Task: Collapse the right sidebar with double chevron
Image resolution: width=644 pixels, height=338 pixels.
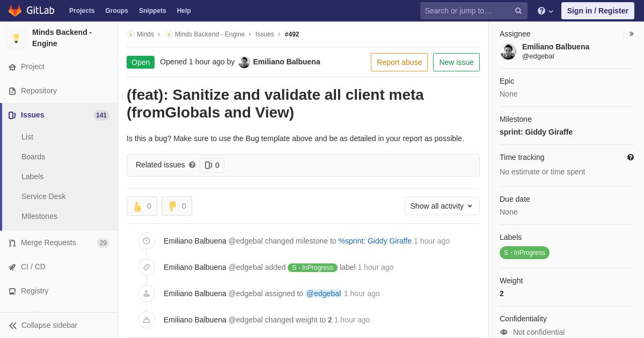Action: 631,34
